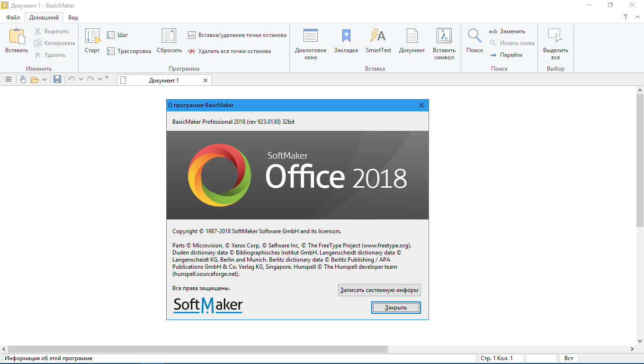This screenshot has width=644, height=364.
Task: Click the Удалить delete command
Action: (50, 55)
